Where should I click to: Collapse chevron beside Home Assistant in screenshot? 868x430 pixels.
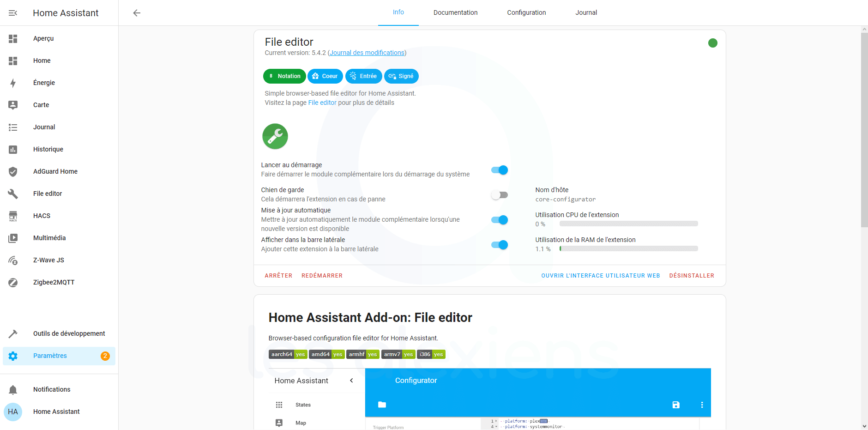click(x=351, y=381)
